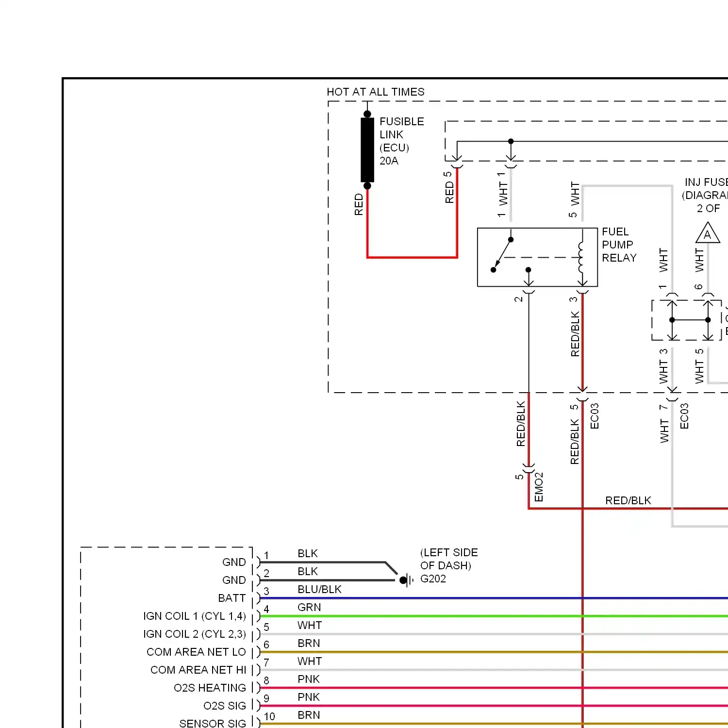Select the BLK label on pin 2
This screenshot has height=728, width=728.
pos(308,571)
